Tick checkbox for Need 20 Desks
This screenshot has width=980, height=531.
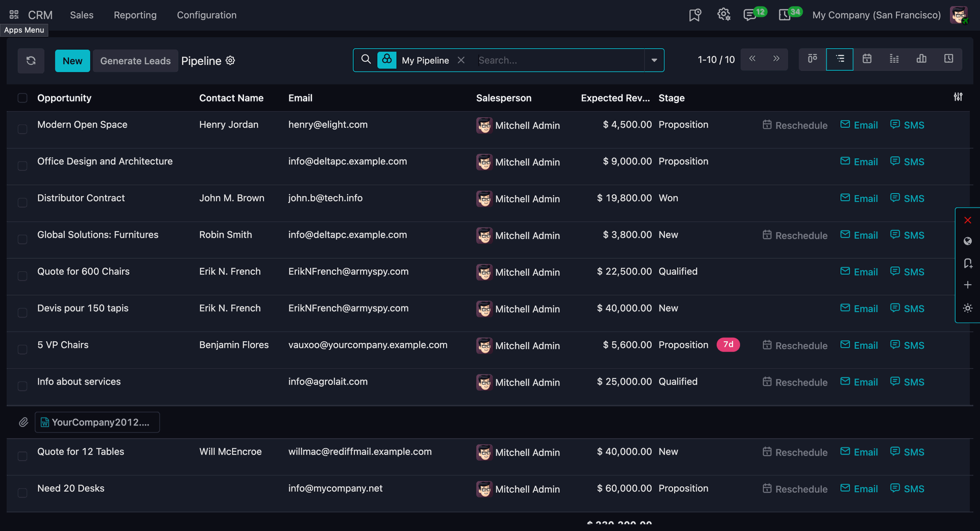coord(22,493)
